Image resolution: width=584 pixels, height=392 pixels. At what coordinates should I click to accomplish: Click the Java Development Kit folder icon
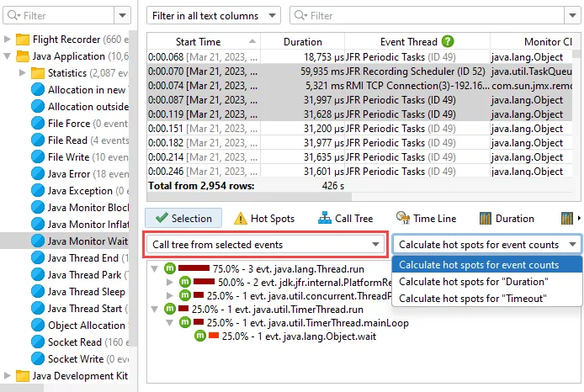coord(23,376)
